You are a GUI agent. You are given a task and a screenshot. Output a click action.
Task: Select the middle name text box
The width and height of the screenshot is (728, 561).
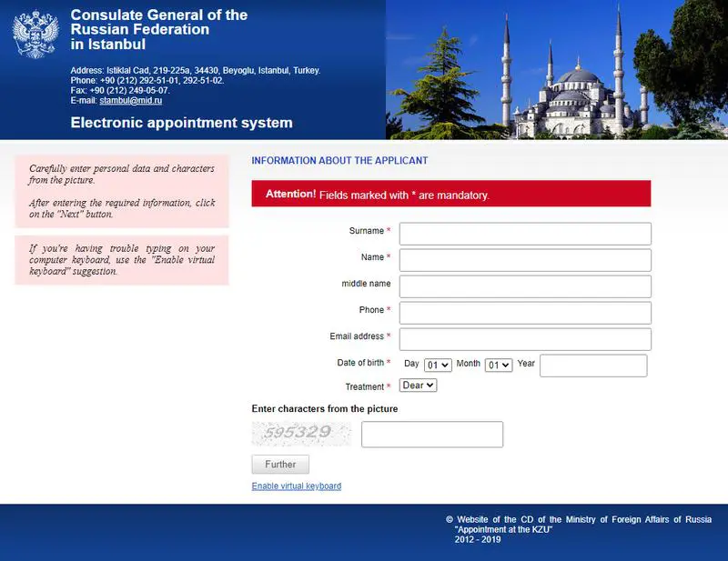525,286
